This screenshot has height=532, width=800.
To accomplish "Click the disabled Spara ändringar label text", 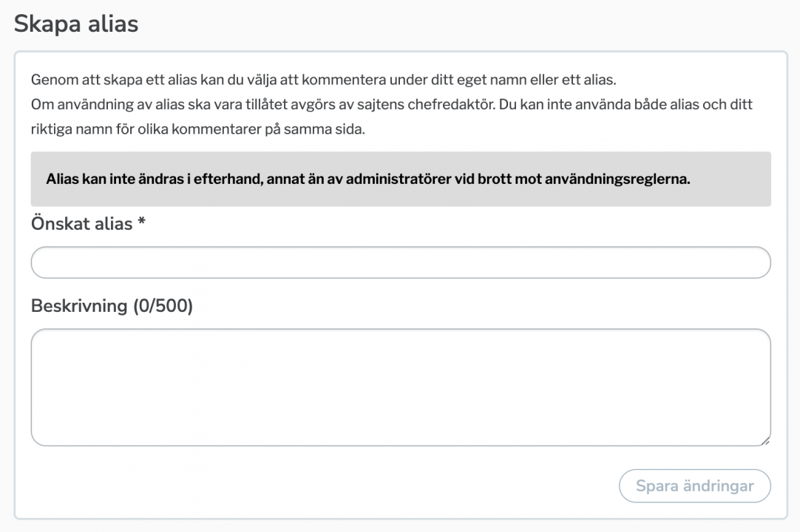I will [694, 486].
